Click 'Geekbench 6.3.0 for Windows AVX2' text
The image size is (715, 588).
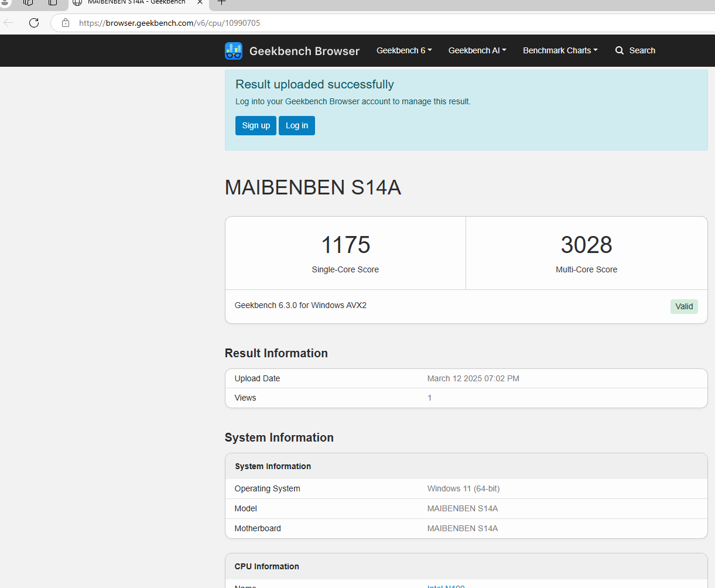point(300,305)
